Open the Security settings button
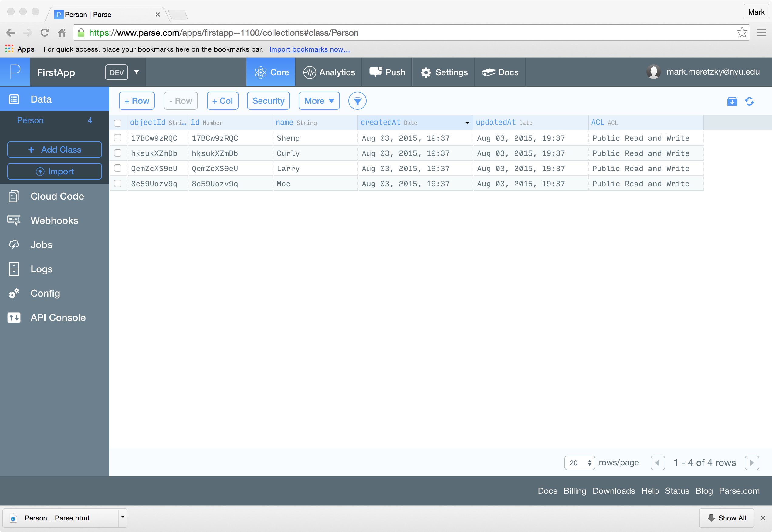 [x=269, y=101]
